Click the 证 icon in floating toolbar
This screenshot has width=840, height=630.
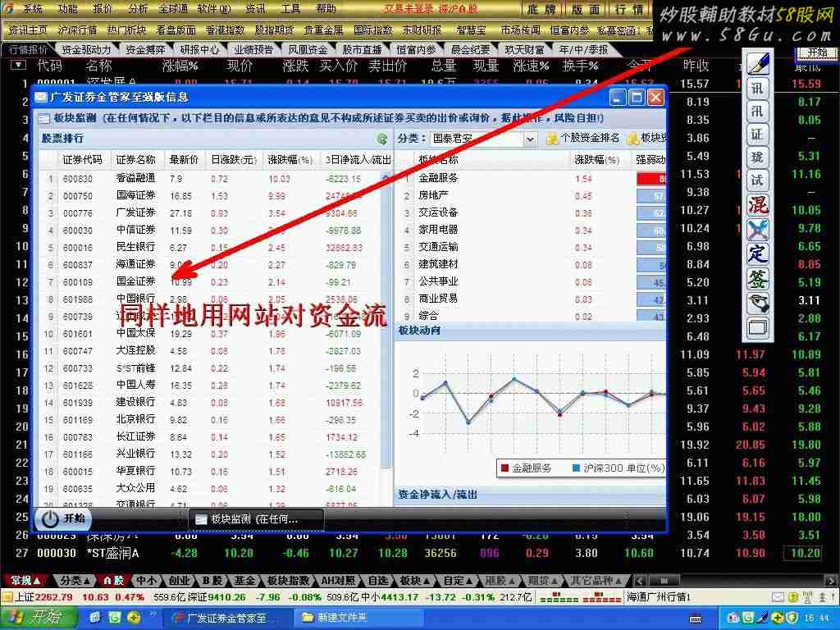757,134
